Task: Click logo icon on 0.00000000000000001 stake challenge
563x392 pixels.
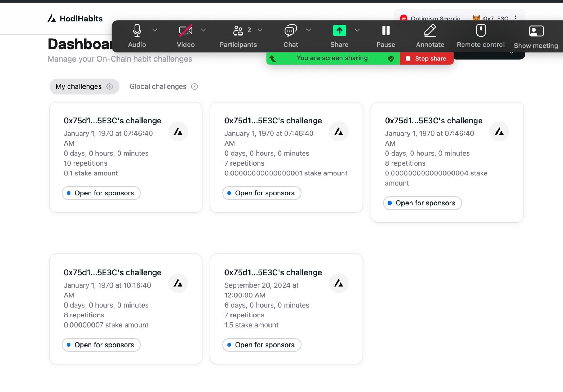Action: (x=339, y=131)
